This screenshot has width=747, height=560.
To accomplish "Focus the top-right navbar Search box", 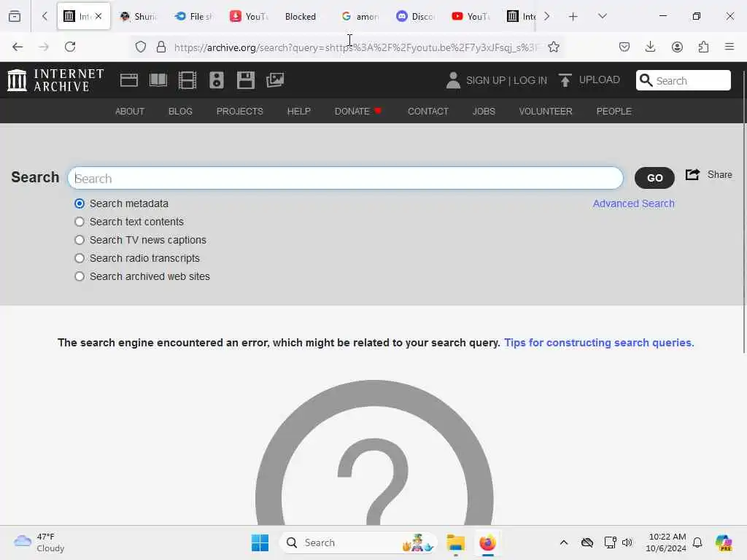I will (683, 80).
